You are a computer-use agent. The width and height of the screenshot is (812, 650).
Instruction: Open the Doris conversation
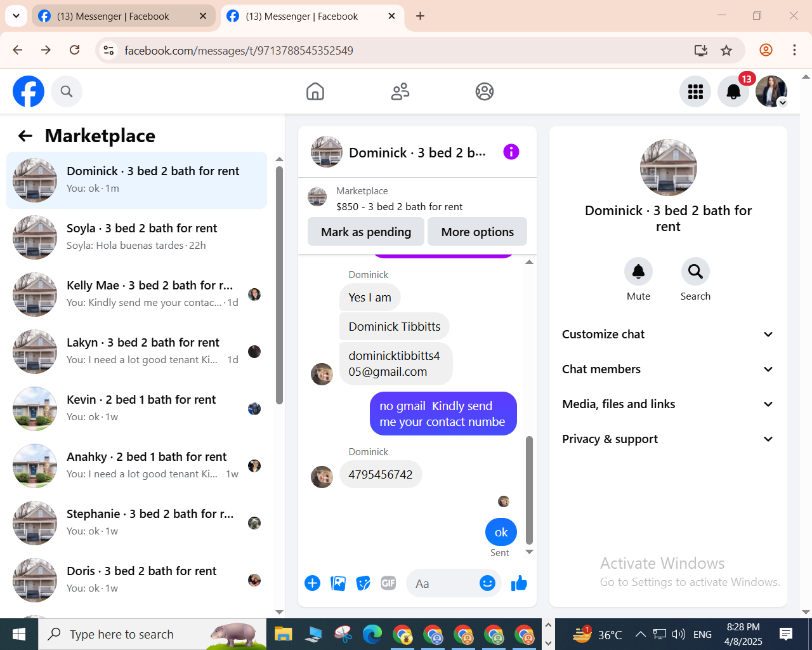[136, 580]
